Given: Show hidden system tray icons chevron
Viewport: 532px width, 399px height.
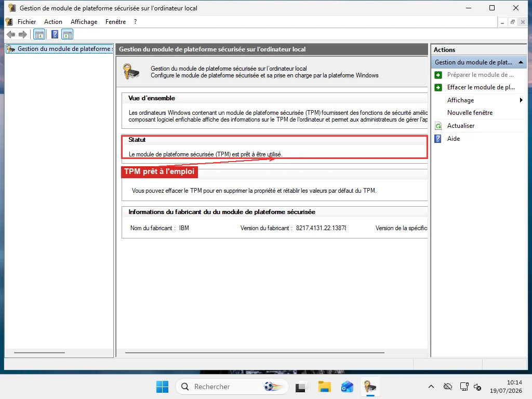Looking at the screenshot, I should coord(431,387).
